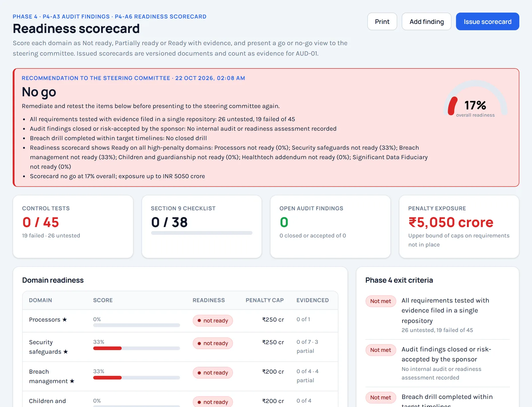Click the DOMAIN column header
Image resolution: width=532 pixels, height=407 pixels.
[41, 300]
